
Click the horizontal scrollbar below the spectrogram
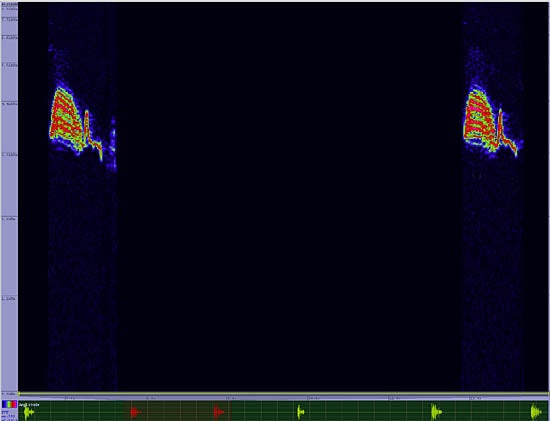click(x=284, y=394)
